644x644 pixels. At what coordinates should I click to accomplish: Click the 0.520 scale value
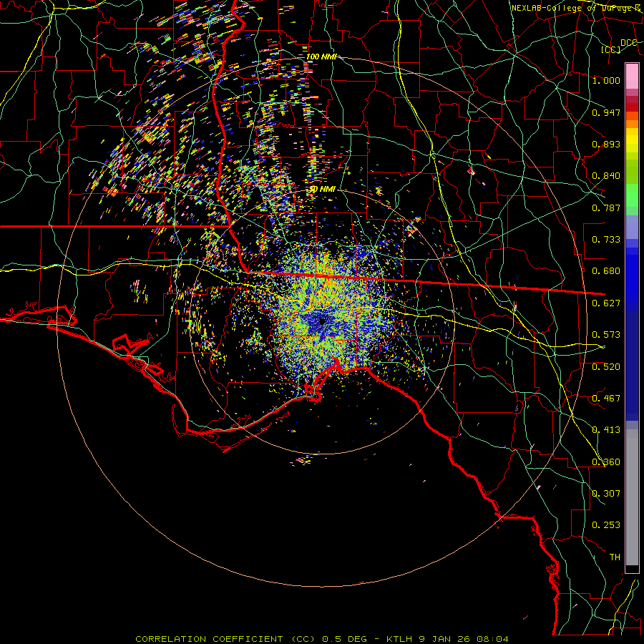(606, 367)
